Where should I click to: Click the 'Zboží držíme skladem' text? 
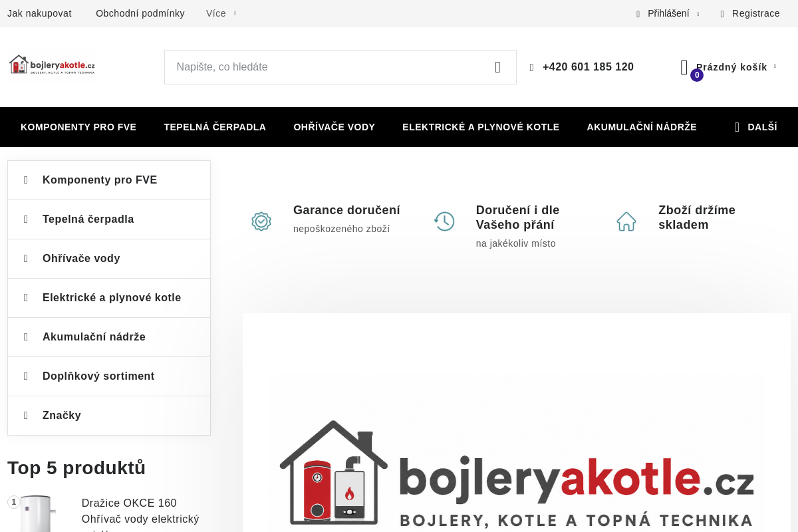tap(697, 217)
